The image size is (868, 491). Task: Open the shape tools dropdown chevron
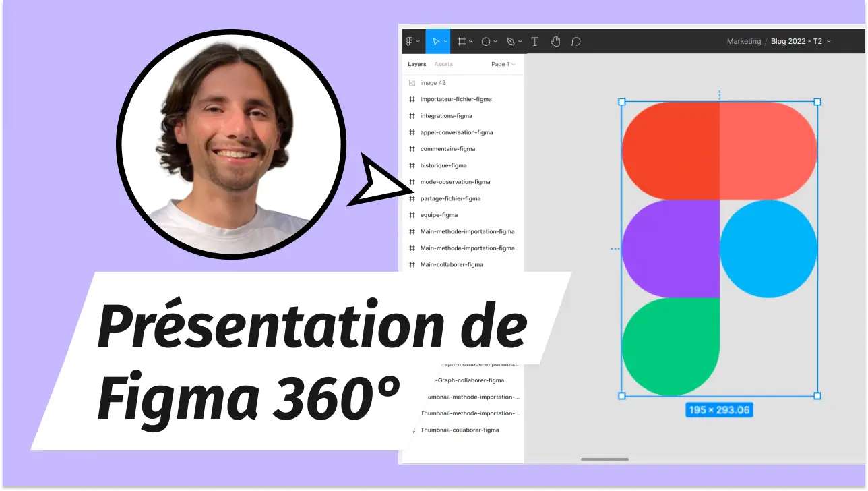(x=495, y=42)
